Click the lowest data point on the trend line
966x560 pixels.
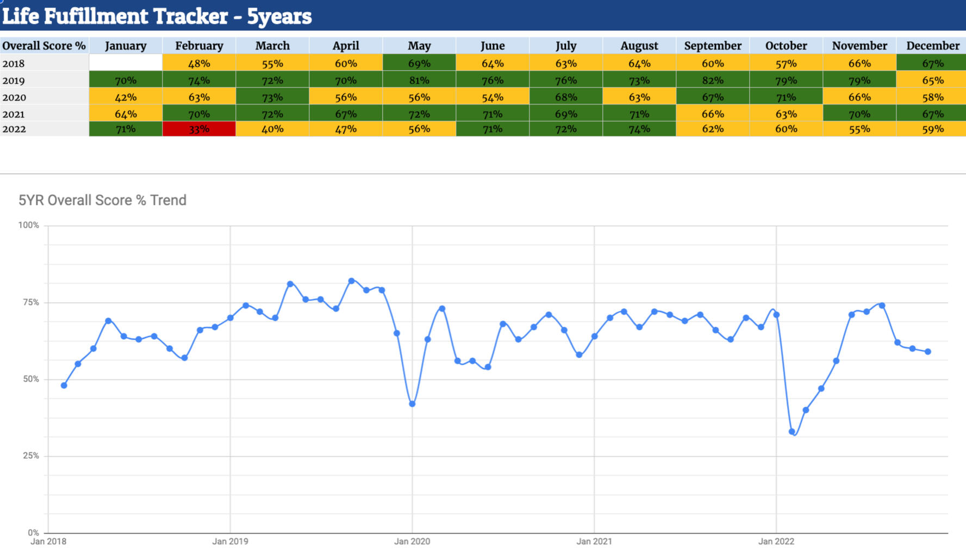tap(792, 432)
